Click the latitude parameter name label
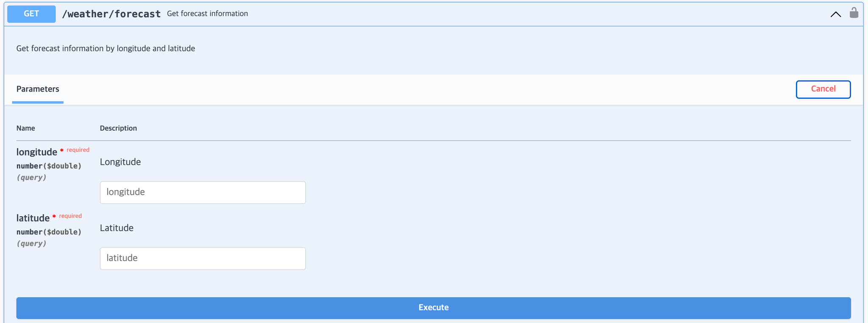The height and width of the screenshot is (323, 868). 33,218
